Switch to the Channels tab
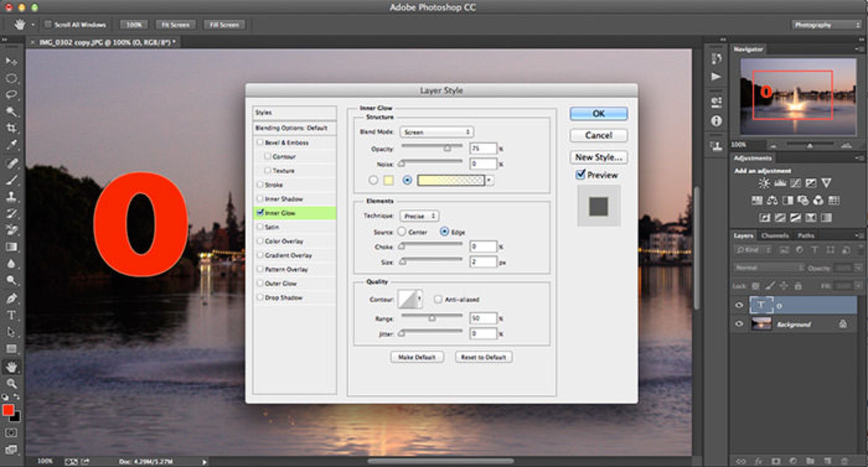Screen dimensions: 868x467 (x=774, y=235)
